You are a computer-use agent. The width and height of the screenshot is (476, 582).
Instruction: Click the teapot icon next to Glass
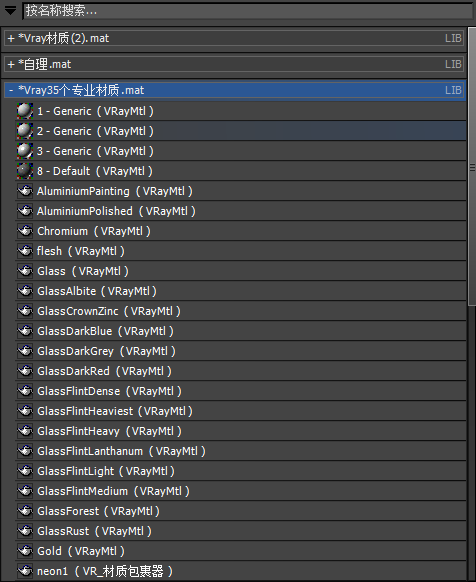[x=25, y=271]
